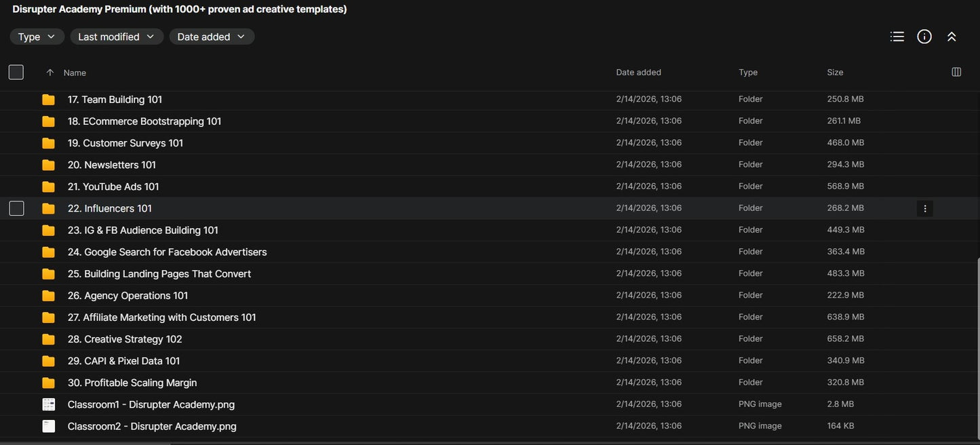Viewport: 980px width, 445px height.
Task: Sort by the Type column header
Action: (748, 72)
